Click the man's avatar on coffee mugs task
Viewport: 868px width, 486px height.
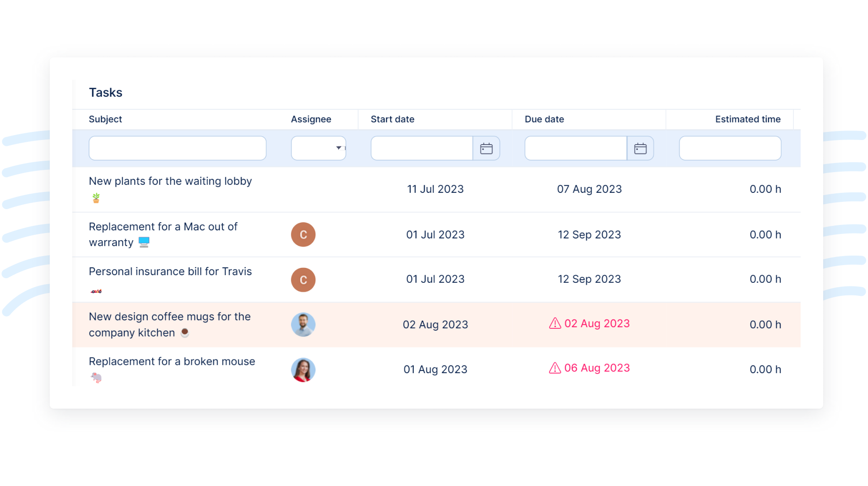(303, 324)
